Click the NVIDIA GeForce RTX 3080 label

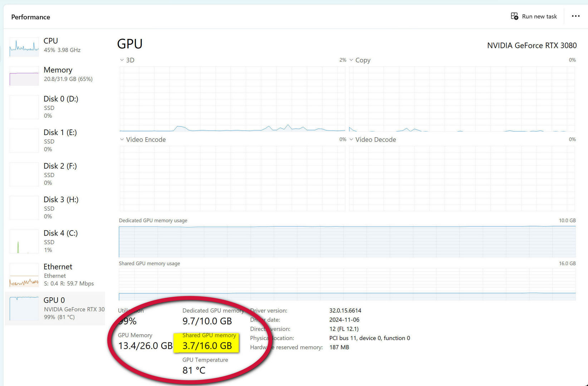coord(531,45)
